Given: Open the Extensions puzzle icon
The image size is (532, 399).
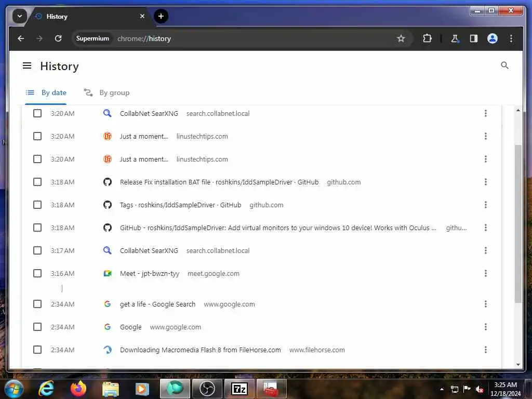Looking at the screenshot, I should (x=427, y=38).
